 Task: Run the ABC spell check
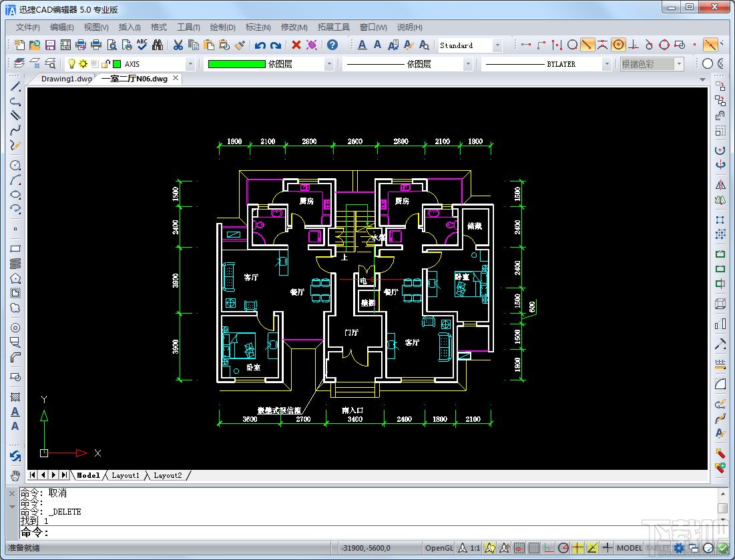click(x=142, y=45)
